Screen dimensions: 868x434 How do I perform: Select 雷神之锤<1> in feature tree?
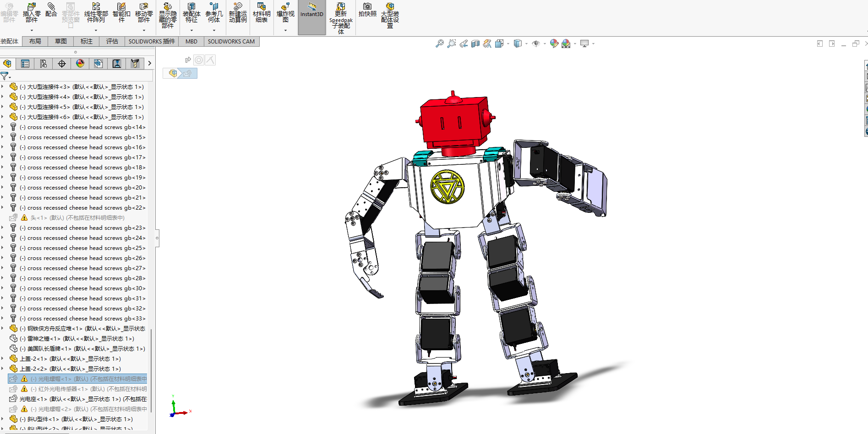pos(76,339)
